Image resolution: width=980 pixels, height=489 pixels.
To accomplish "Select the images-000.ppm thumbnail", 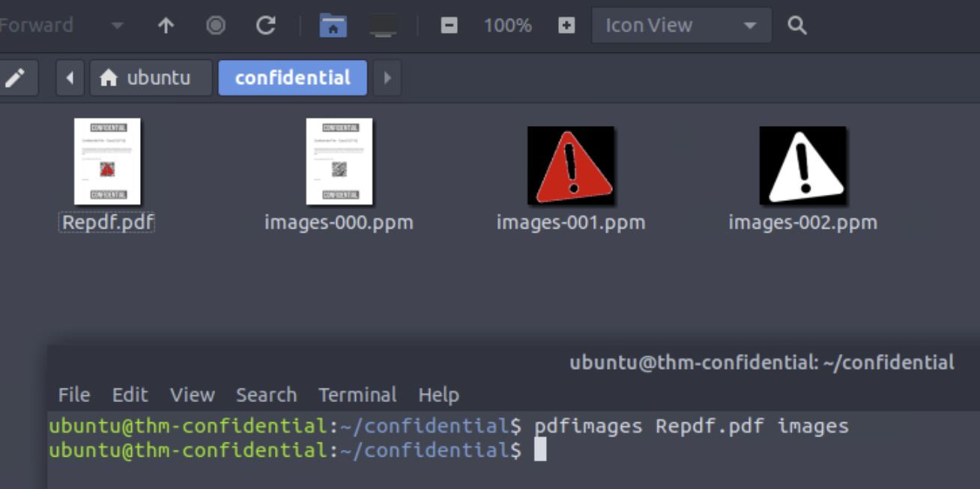I will click(x=339, y=161).
